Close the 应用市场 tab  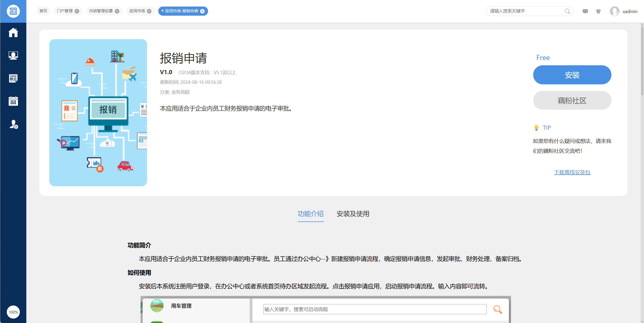click(x=149, y=11)
